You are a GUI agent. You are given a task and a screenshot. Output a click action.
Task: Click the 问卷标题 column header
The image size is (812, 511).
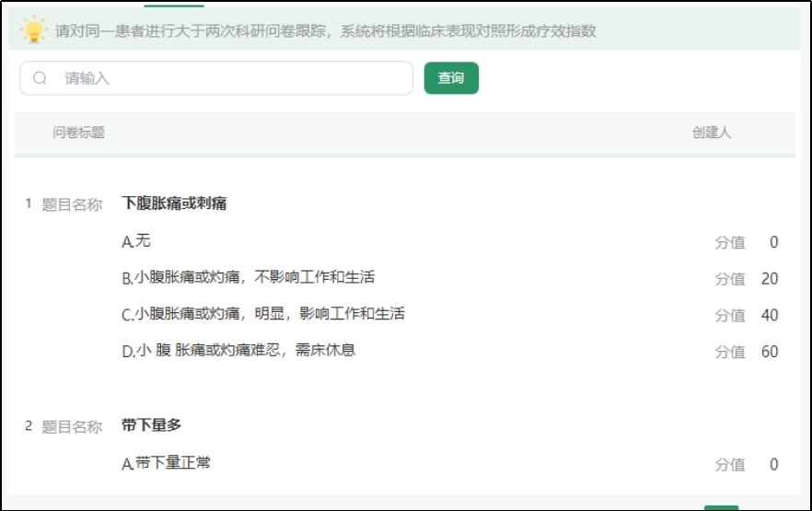pos(78,133)
